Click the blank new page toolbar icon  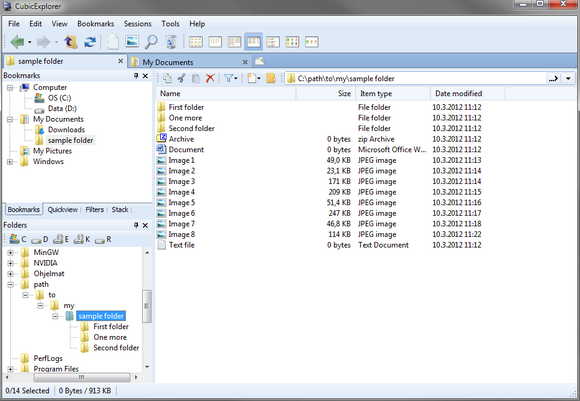click(x=113, y=42)
